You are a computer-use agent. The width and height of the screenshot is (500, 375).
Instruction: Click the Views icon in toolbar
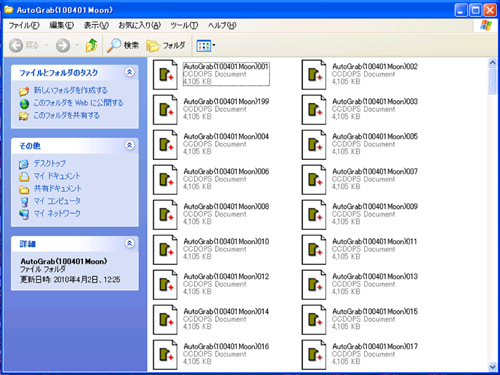coord(204,46)
